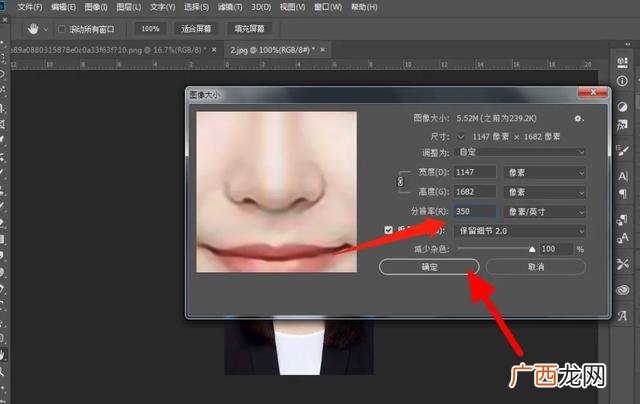Open the Hand tool preset dropdown arrow
Image resolution: width=640 pixels, height=404 pixels.
pos(46,29)
